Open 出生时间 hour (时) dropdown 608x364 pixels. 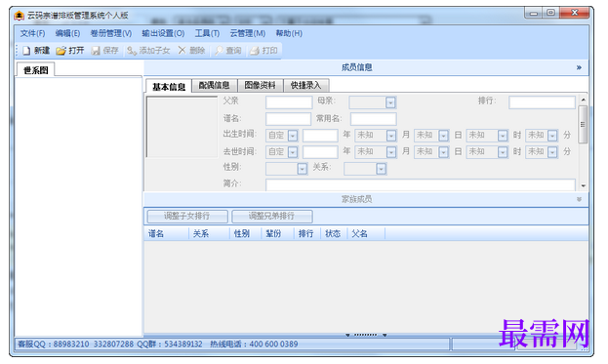[503, 136]
